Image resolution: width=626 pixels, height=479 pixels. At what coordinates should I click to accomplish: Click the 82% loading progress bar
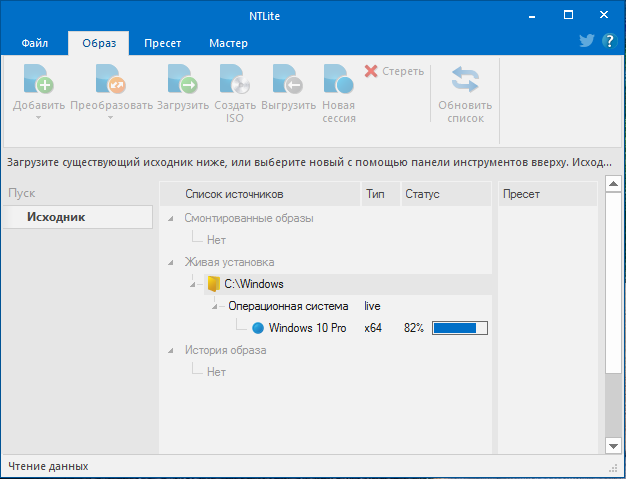pyautogui.click(x=460, y=328)
